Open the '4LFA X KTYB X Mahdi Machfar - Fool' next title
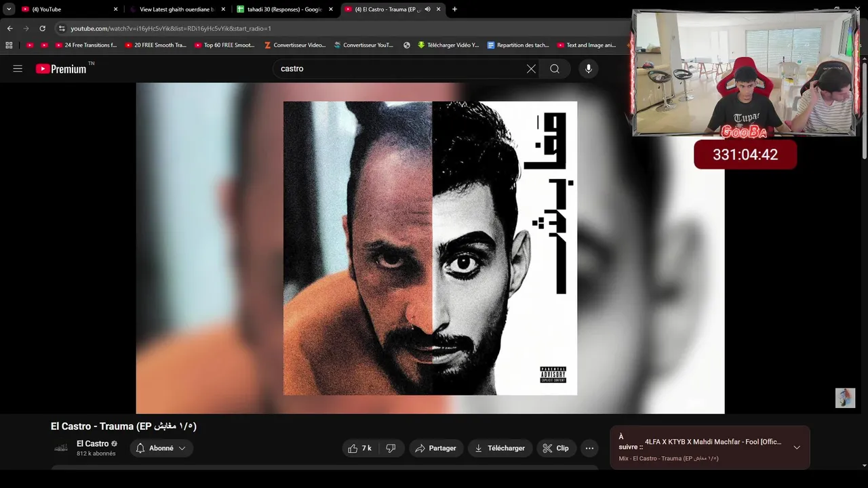Image resolution: width=868 pixels, height=488 pixels. click(x=713, y=442)
